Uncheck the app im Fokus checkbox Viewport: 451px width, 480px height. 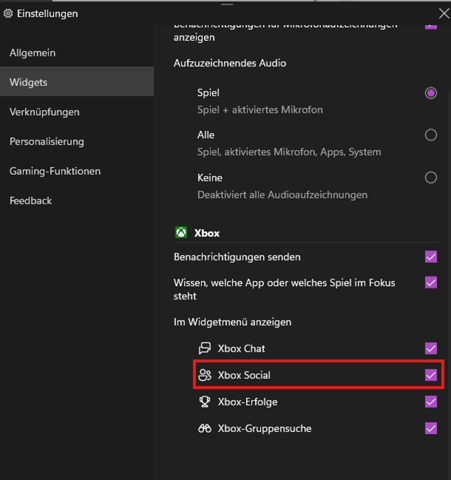(x=431, y=283)
